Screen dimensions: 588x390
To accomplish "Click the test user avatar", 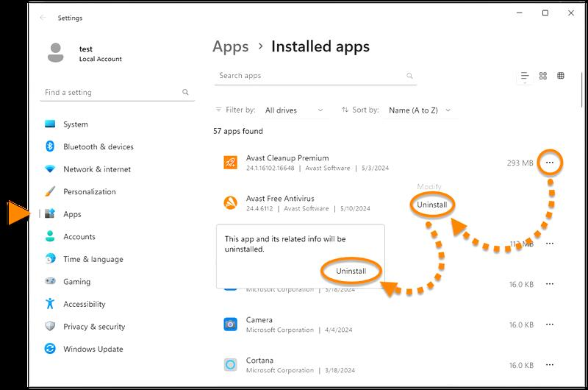I will point(56,52).
